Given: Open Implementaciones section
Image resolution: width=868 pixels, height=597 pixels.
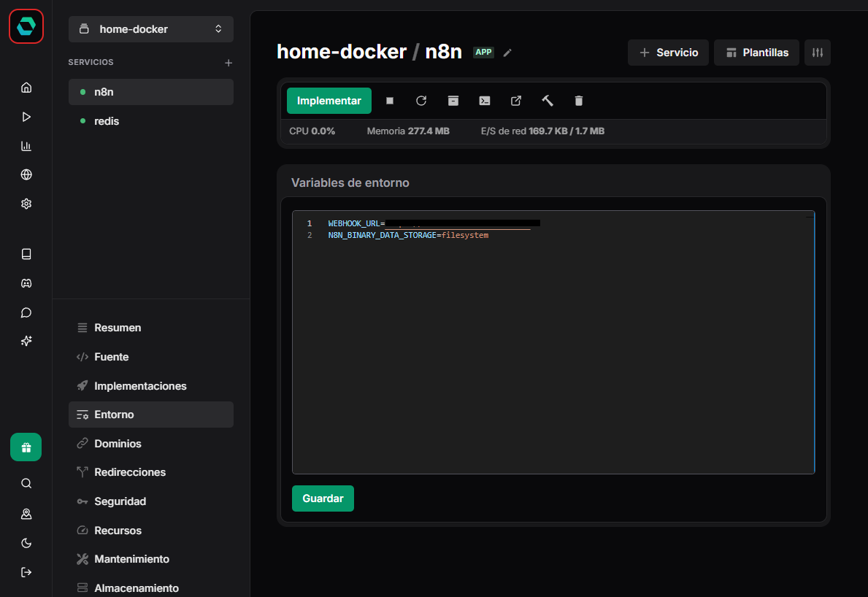Looking at the screenshot, I should click(x=151, y=385).
